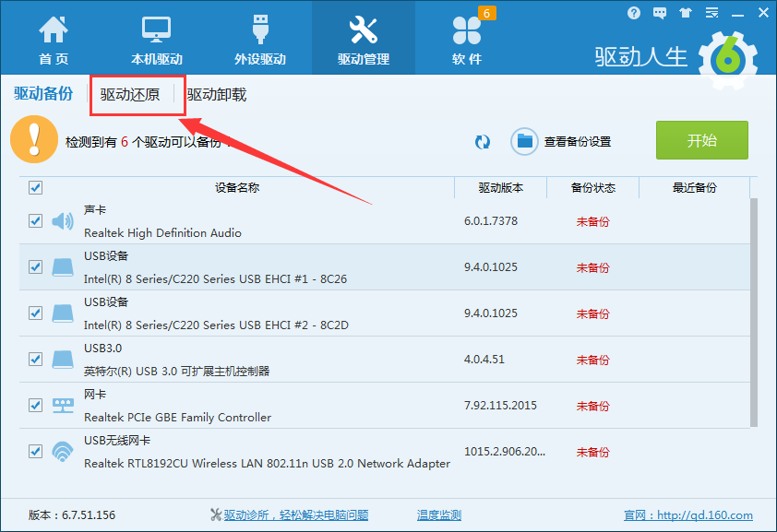Click 英特尔(R) USB 3.0 可扩展主机控制器 text
Image resolution: width=777 pixels, height=532 pixels.
tap(176, 372)
